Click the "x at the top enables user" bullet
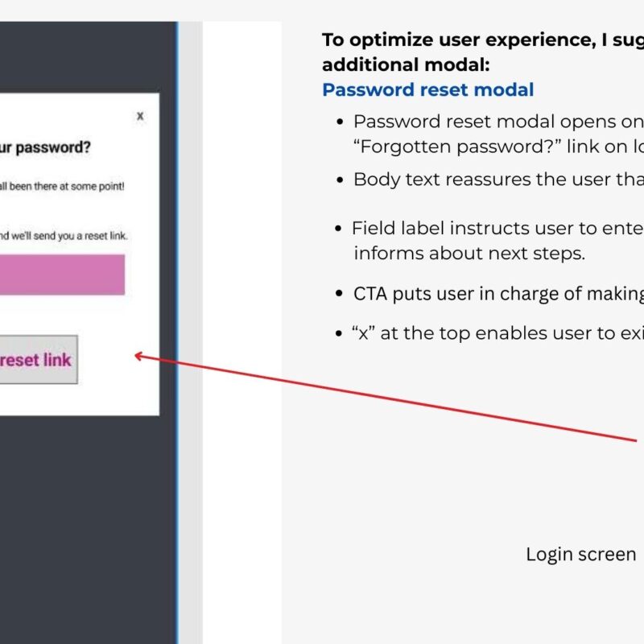The height and width of the screenshot is (644, 644). tap(498, 333)
